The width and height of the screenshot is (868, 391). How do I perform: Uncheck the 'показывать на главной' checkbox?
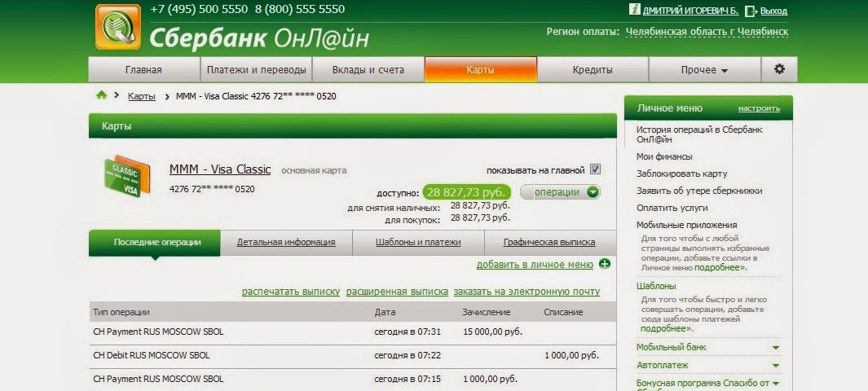click(595, 169)
